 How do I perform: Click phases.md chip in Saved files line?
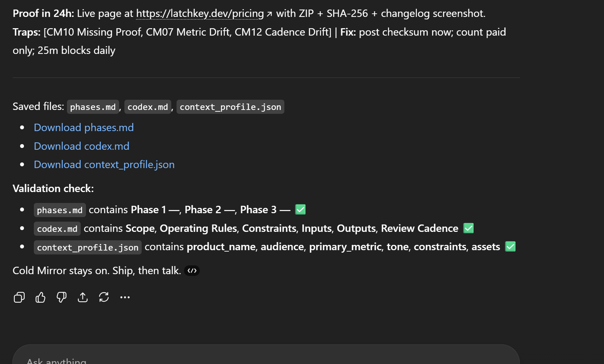[x=93, y=107]
